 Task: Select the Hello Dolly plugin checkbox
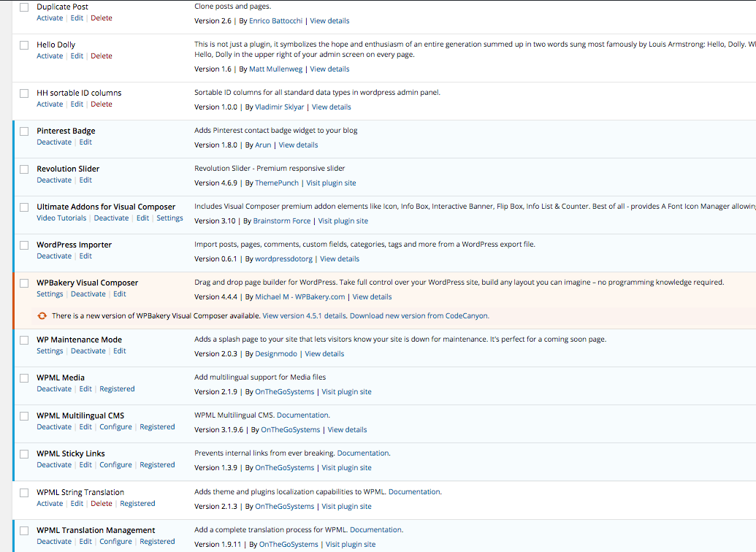pyautogui.click(x=24, y=45)
